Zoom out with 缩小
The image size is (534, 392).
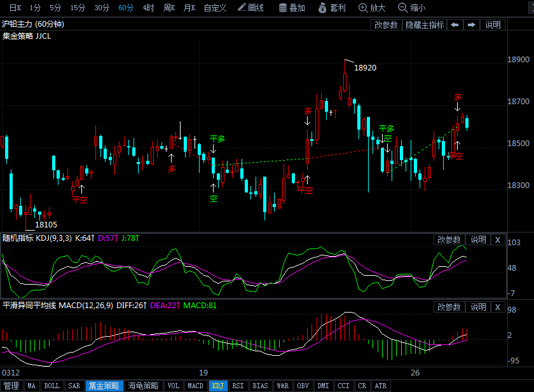412,8
